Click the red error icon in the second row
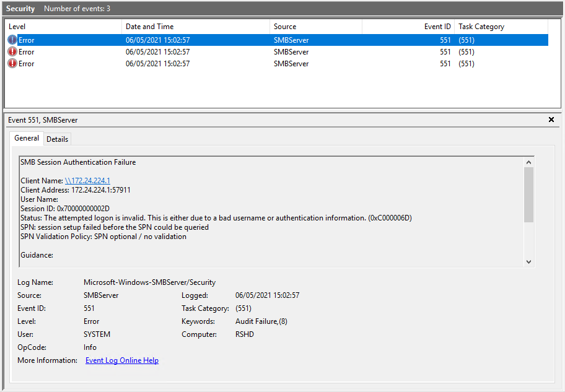This screenshot has height=392, width=565. pos(12,52)
